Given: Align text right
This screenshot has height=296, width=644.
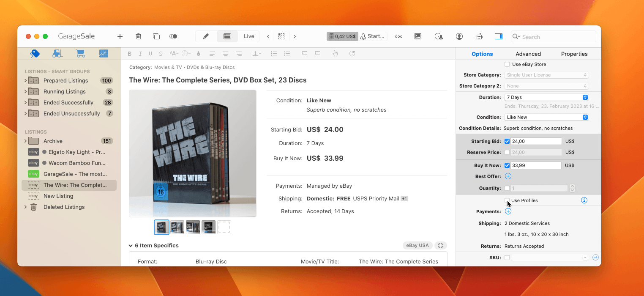Looking at the screenshot, I should point(239,54).
